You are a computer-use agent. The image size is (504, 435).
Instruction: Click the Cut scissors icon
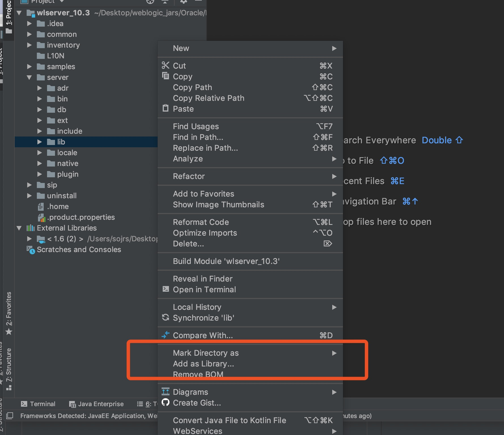click(166, 65)
